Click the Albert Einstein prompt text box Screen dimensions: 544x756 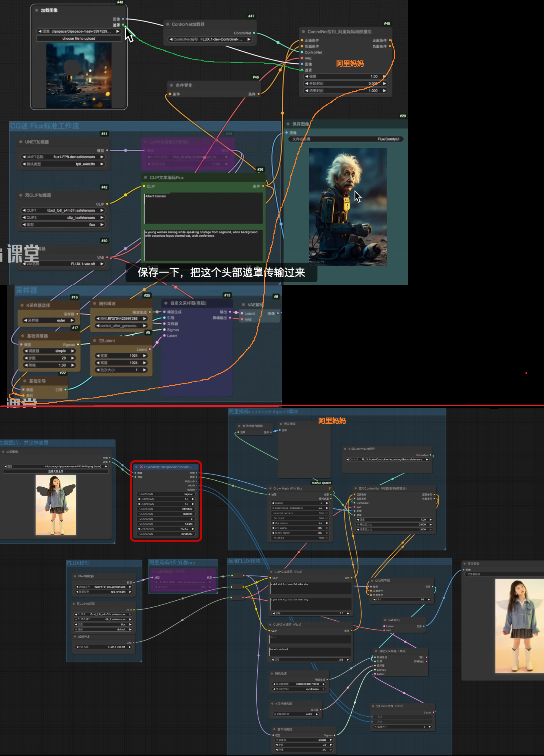tap(203, 208)
